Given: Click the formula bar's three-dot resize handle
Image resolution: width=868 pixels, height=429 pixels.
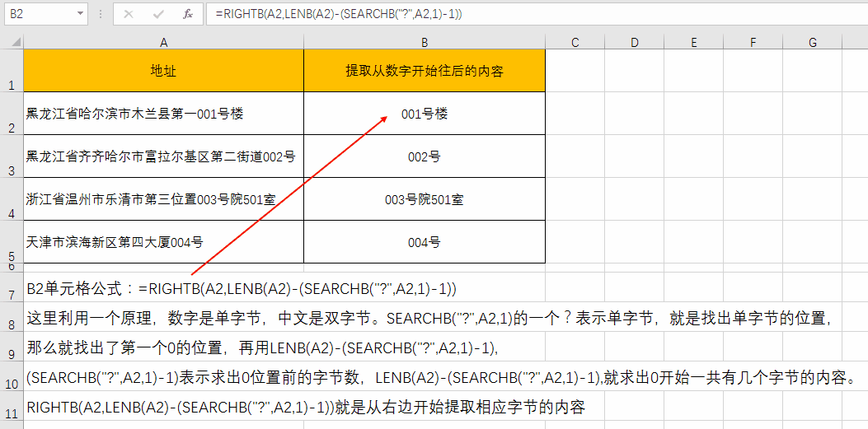Looking at the screenshot, I should [x=101, y=14].
